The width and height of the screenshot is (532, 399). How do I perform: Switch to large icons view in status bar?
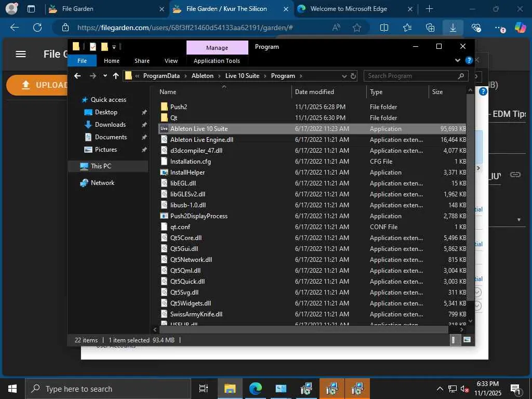pos(467,340)
